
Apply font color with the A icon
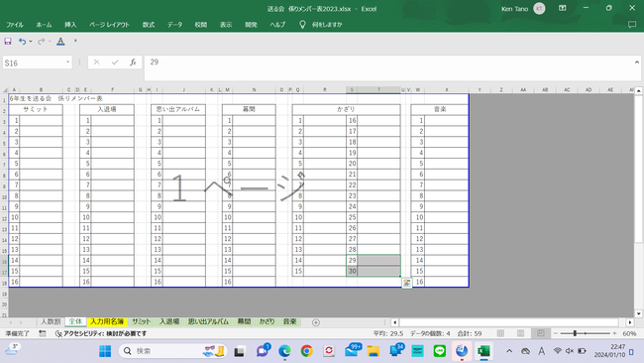(60, 41)
